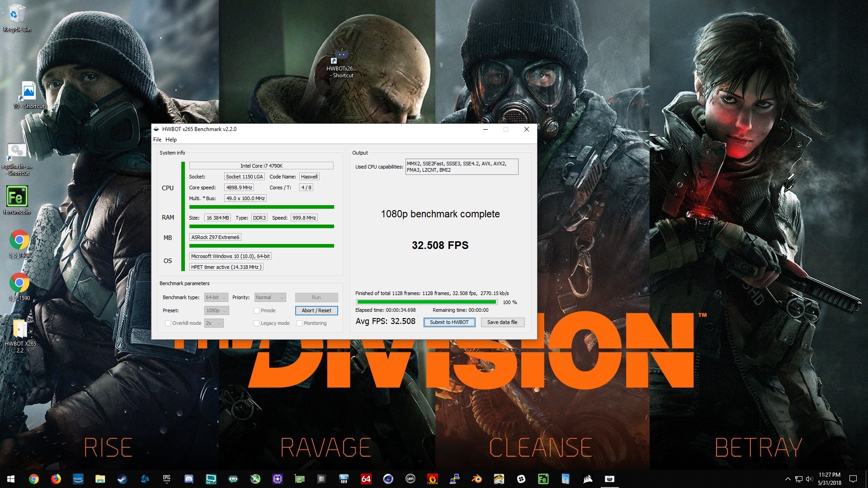
Task: Select the Chrome 5_5_1590 desktop shortcut
Action: point(19,286)
